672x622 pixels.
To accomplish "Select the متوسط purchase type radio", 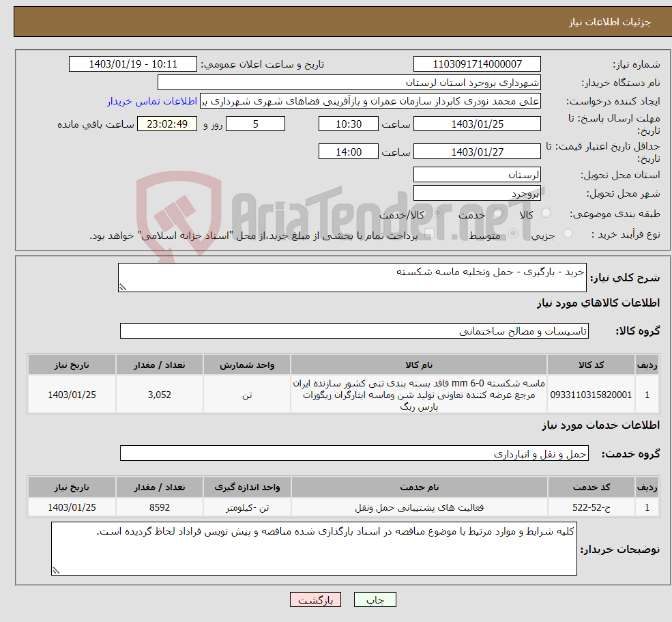I will coord(513,234).
